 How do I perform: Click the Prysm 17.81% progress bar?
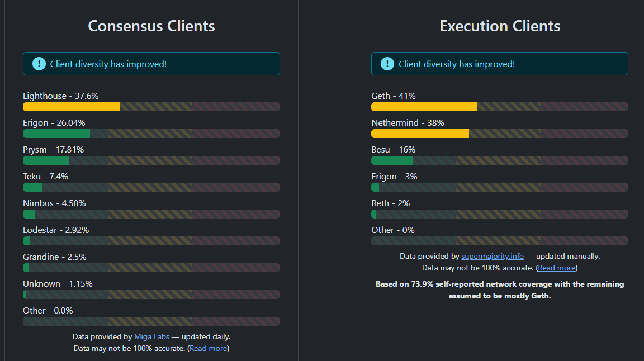pos(151,160)
